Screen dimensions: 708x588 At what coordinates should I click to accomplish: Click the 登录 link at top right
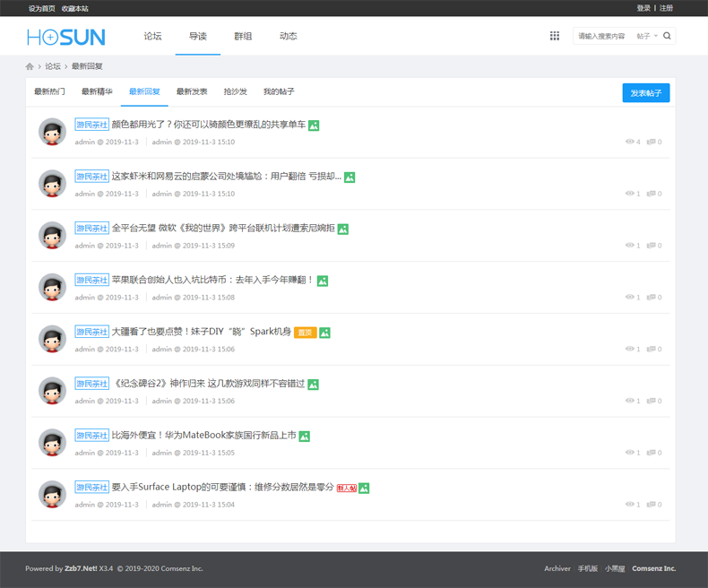(643, 8)
